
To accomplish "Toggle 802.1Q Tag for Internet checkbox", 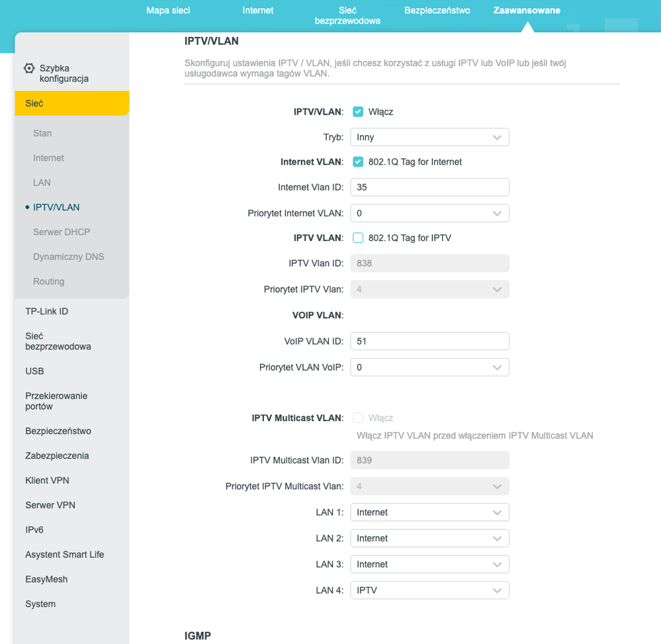I will coord(358,161).
